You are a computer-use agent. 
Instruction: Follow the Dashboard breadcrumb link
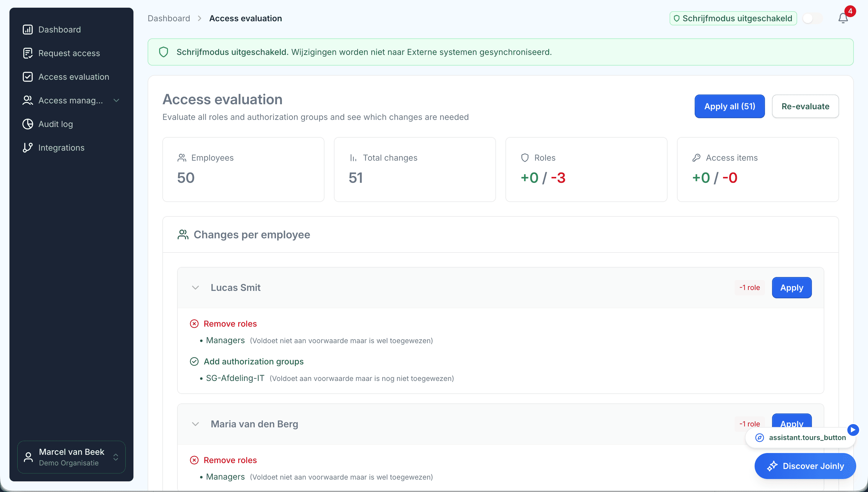(169, 19)
